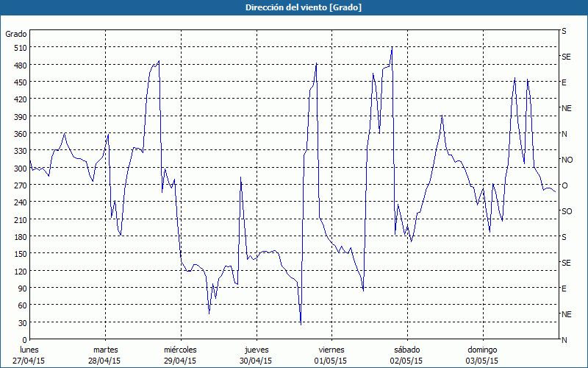Click the "NO" compass direction label
Screen dimensions: 588x368
pos(567,160)
